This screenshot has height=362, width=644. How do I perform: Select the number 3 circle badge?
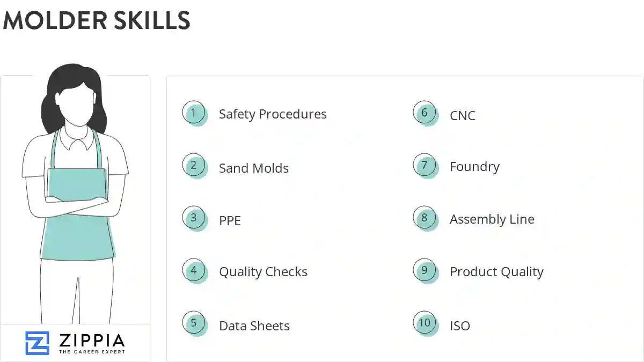[194, 218]
